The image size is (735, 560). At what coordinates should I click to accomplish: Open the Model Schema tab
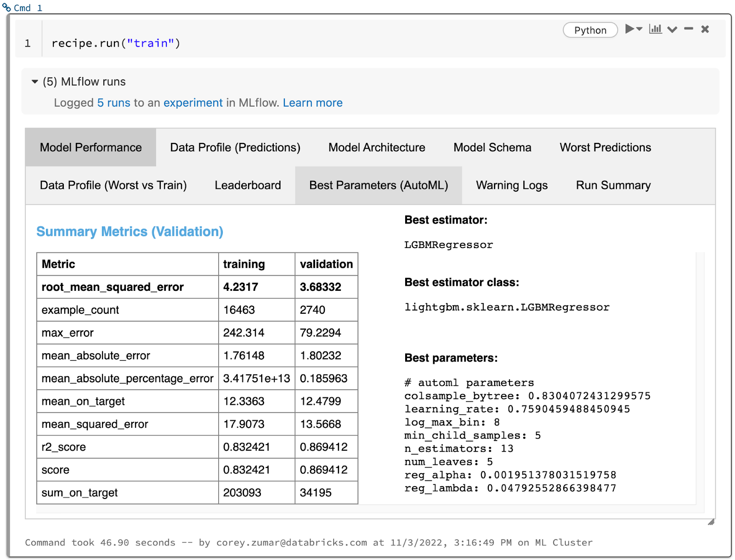tap(492, 147)
